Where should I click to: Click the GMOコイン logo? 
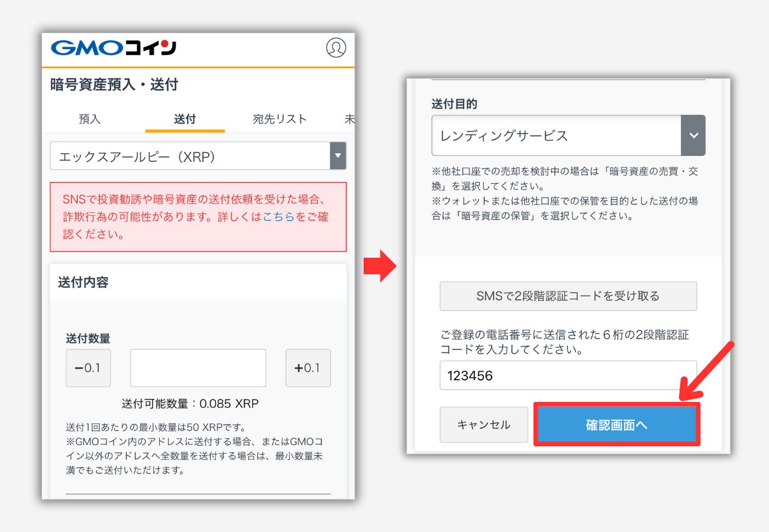[114, 48]
